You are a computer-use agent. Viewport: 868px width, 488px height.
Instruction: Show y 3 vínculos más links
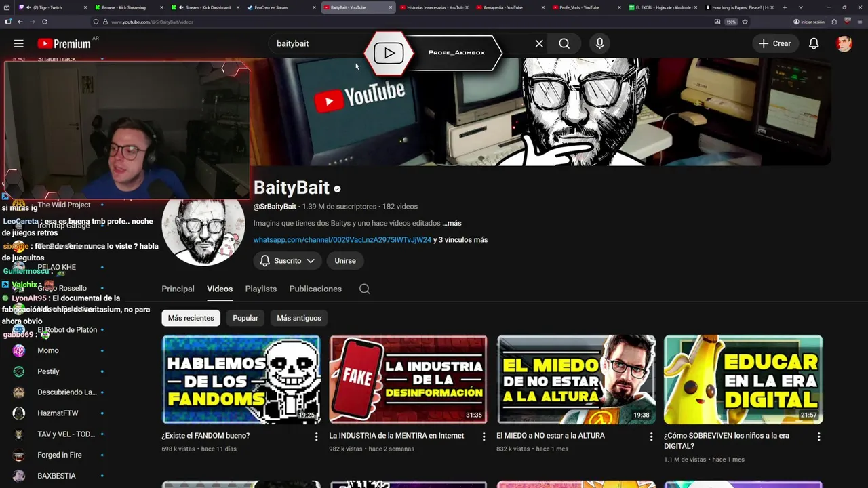pos(460,240)
